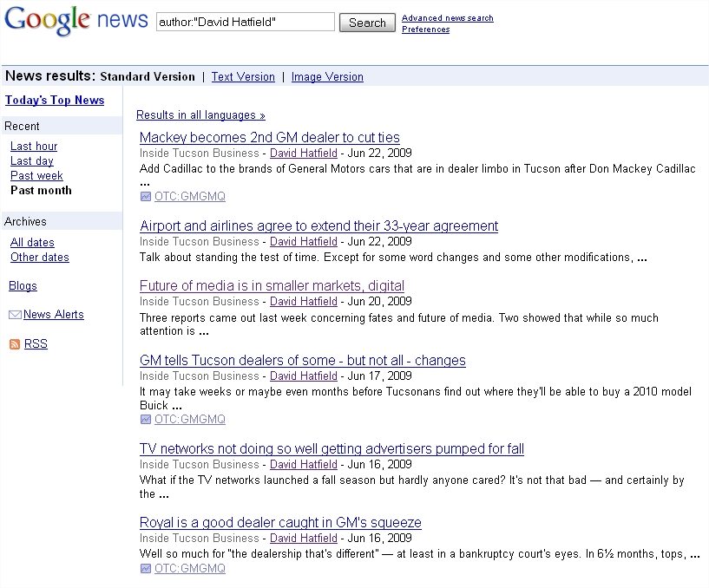Open Today's Top News
Viewport: 709px width, 588px height.
55,101
